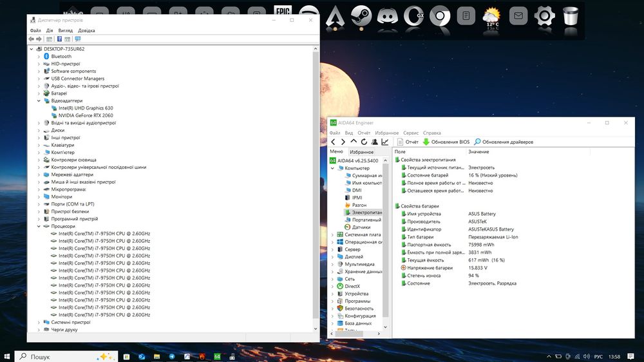Viewport: 644px width, 362px height.
Task: Open the recycle bin dock icon
Action: (571, 15)
